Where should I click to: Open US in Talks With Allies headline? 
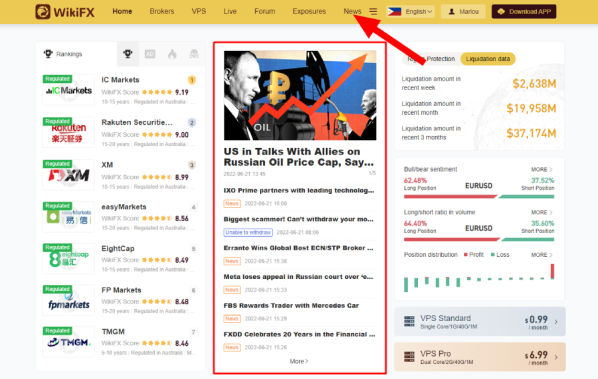click(298, 157)
